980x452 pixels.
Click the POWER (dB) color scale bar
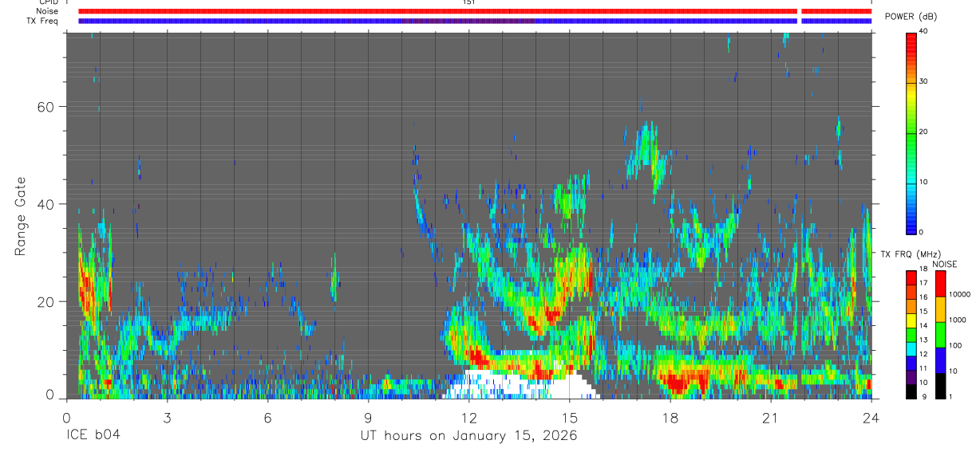pyautogui.click(x=911, y=132)
